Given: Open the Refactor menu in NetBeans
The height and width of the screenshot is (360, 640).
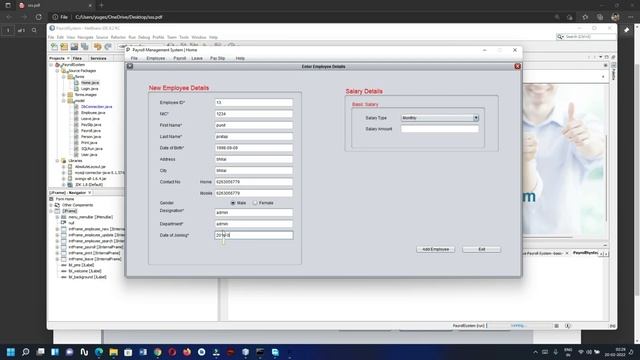Looking at the screenshot, I should click(x=118, y=37).
